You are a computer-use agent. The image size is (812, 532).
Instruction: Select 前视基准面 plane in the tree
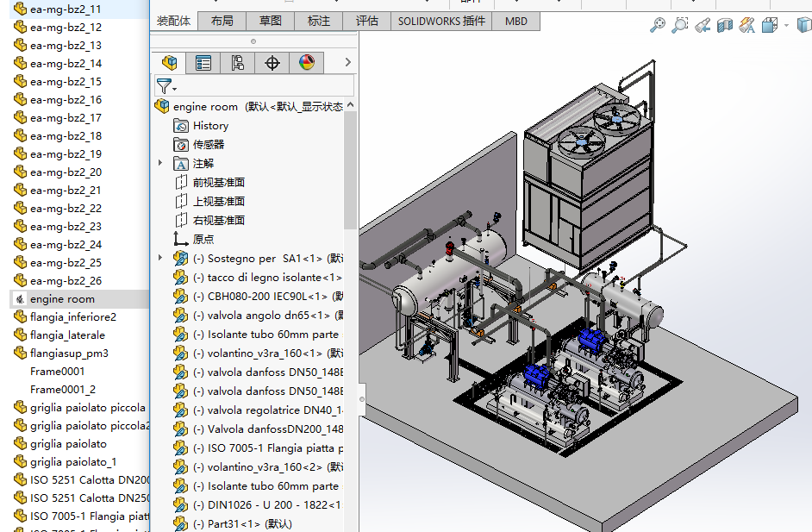coord(218,182)
